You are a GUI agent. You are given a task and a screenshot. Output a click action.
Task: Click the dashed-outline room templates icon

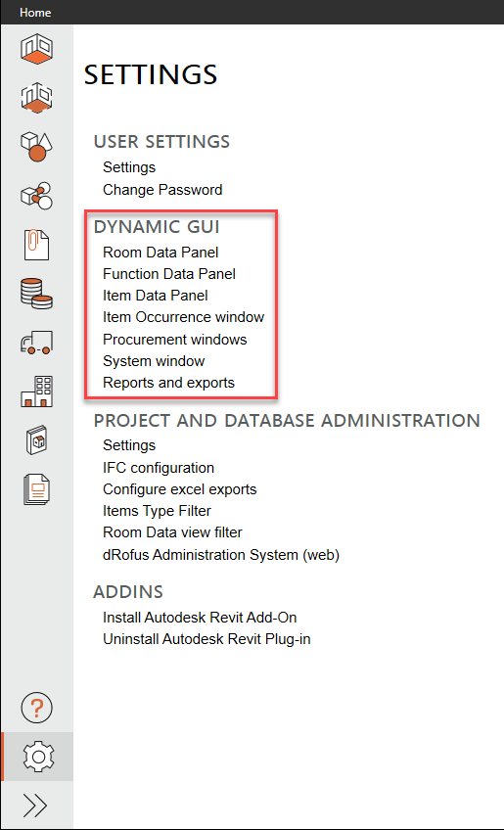pyautogui.click(x=36, y=97)
